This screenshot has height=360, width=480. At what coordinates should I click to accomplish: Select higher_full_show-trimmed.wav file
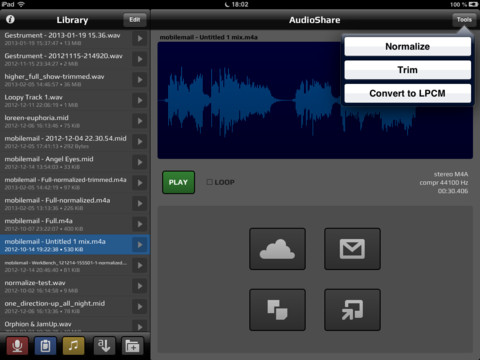(75, 80)
